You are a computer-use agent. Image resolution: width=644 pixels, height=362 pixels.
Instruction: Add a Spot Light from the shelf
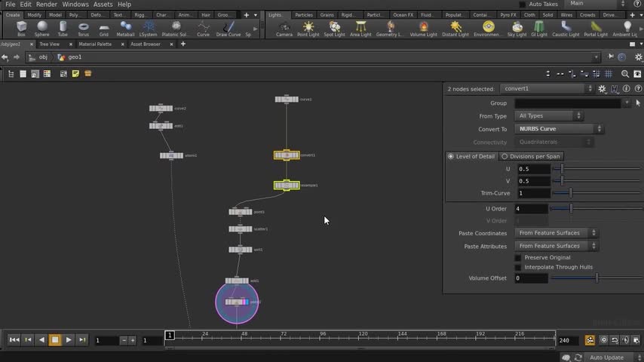click(334, 29)
